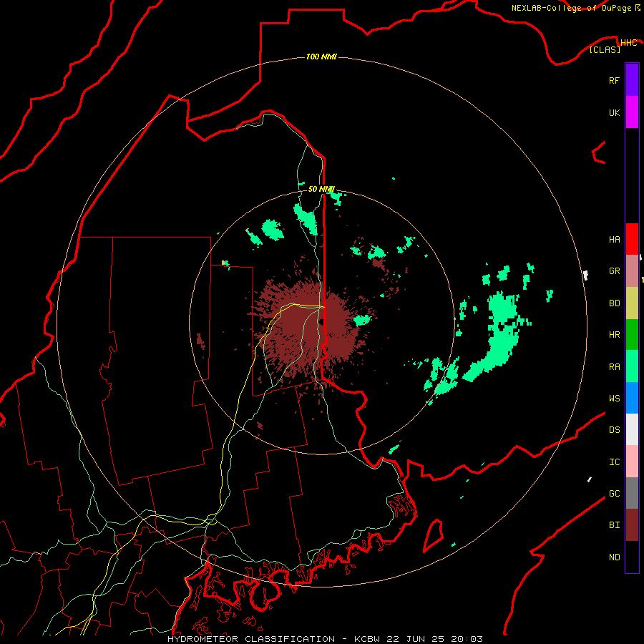The height and width of the screenshot is (644, 644).
Task: Click the DS legend label text
Action: (614, 430)
